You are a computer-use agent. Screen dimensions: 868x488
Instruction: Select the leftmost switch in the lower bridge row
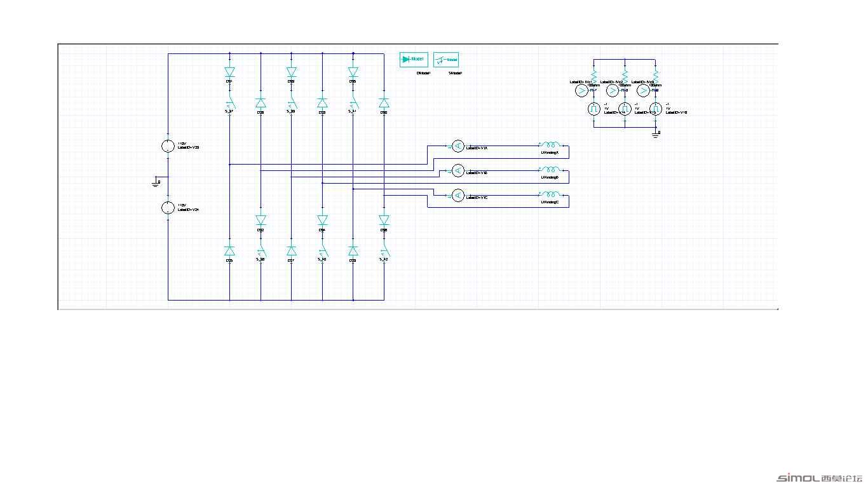[x=261, y=252]
